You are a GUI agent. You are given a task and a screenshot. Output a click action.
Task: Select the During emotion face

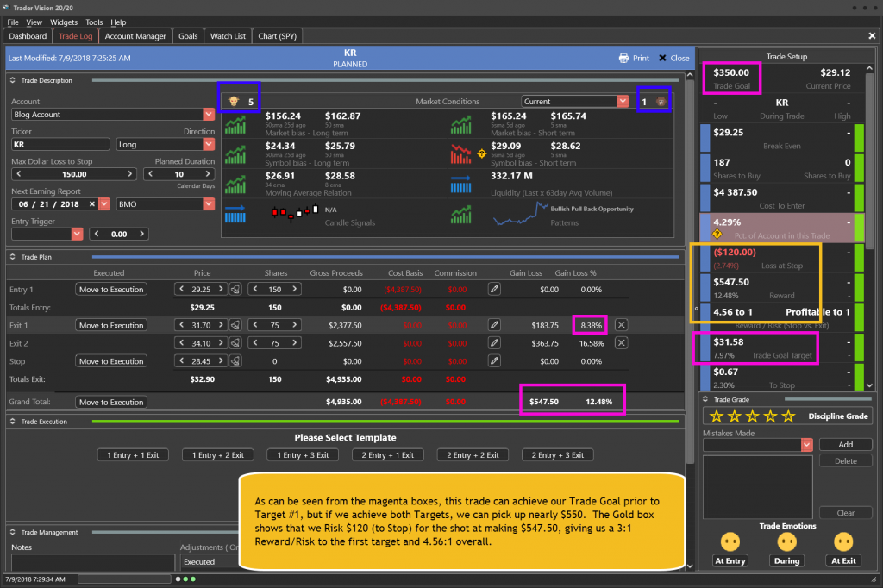coord(786,541)
